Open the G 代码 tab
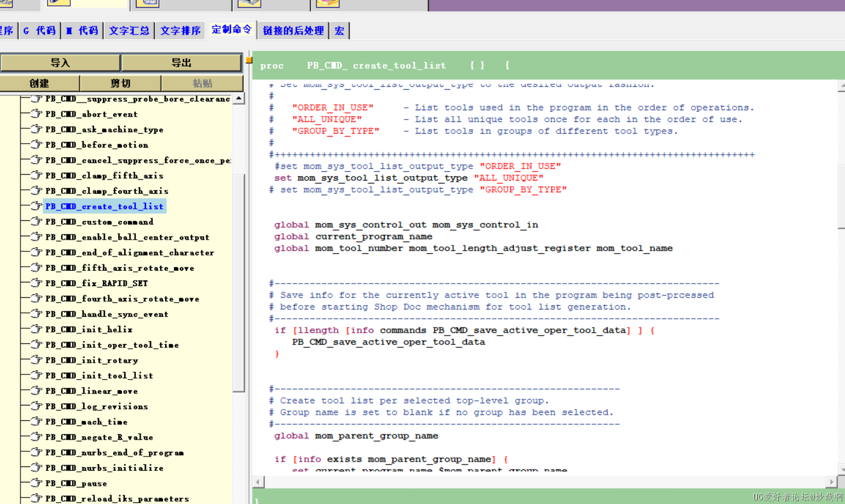The width and height of the screenshot is (845, 504). click(39, 30)
